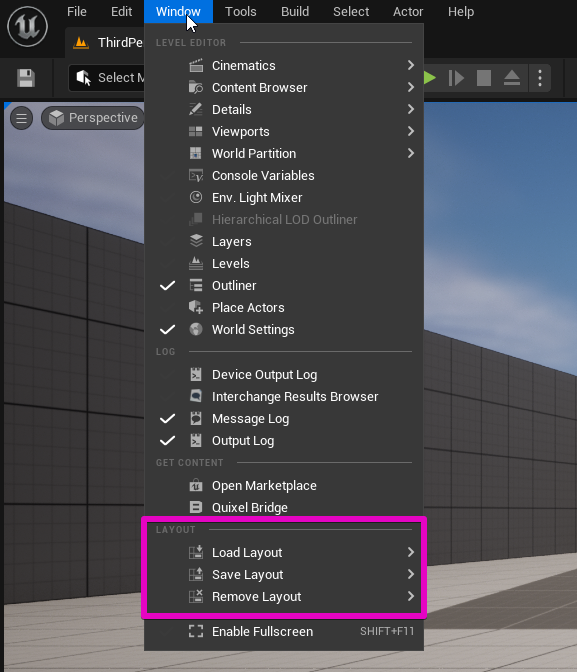Toggle the Place Actors panel on

[x=284, y=307]
